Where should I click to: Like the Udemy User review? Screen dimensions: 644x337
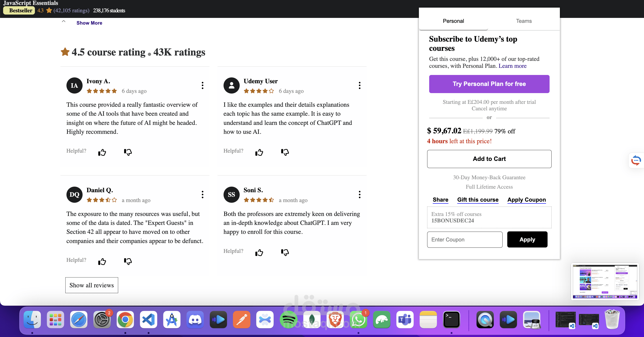coord(259,152)
